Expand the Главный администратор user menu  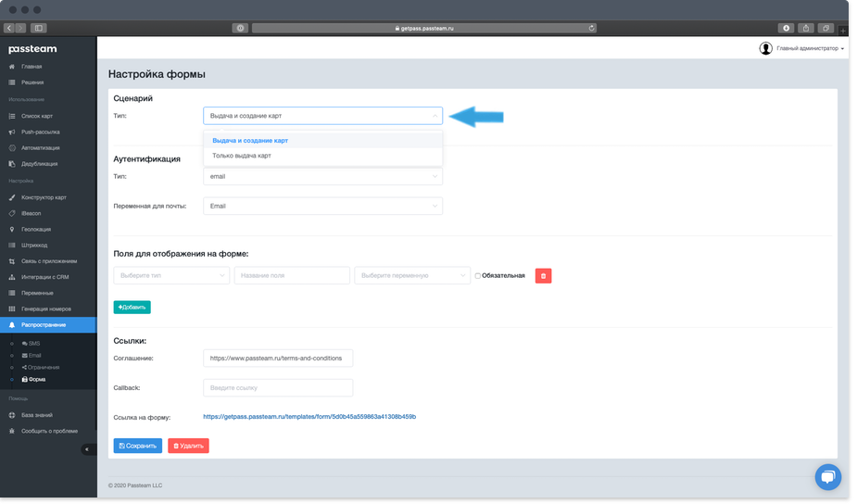(x=810, y=49)
